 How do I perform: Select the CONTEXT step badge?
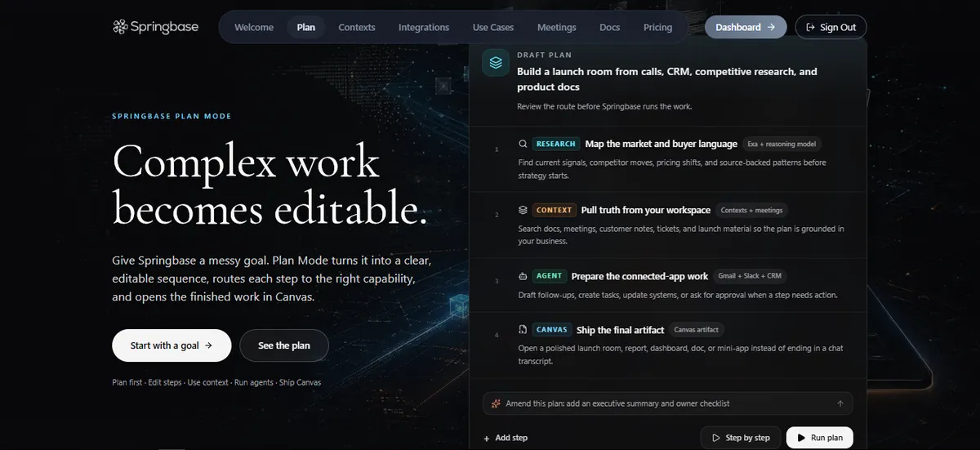coord(555,210)
